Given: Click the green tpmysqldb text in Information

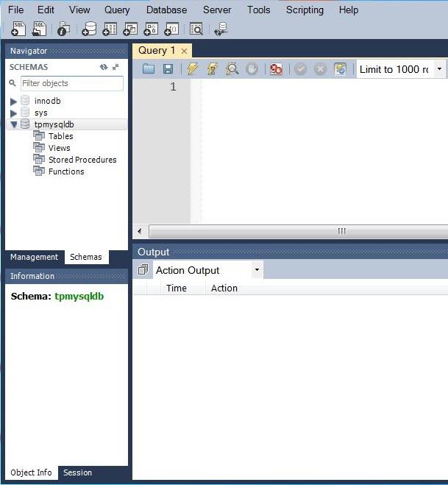Looking at the screenshot, I should click(79, 297).
